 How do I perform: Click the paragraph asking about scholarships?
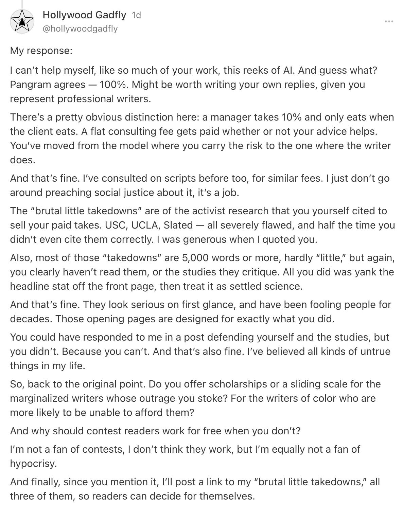click(x=195, y=398)
